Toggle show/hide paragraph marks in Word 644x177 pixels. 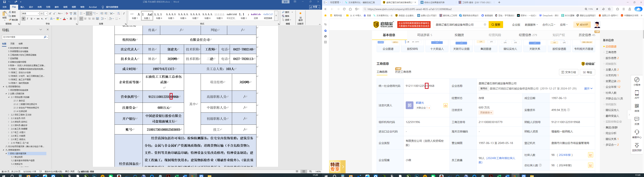[124, 13]
